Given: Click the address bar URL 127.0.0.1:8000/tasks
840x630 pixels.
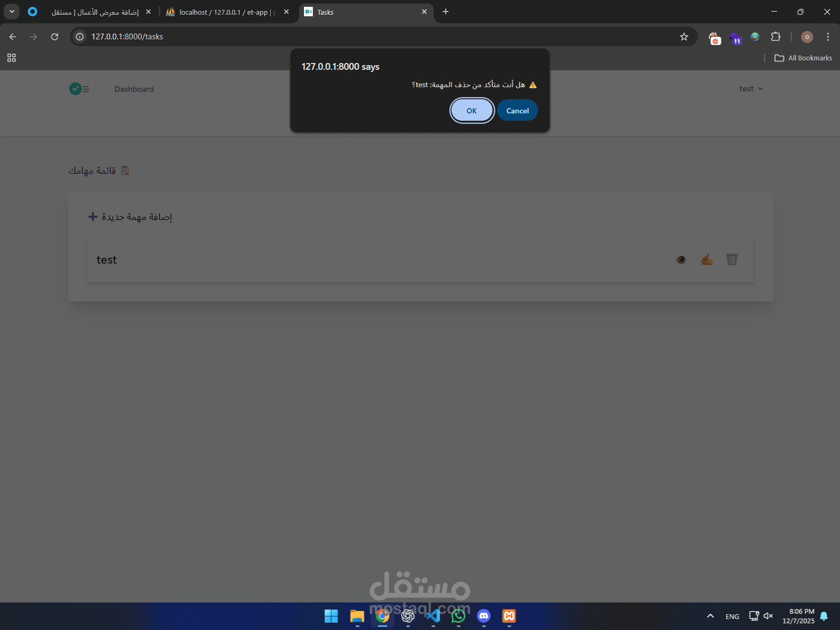Looking at the screenshot, I should (127, 37).
